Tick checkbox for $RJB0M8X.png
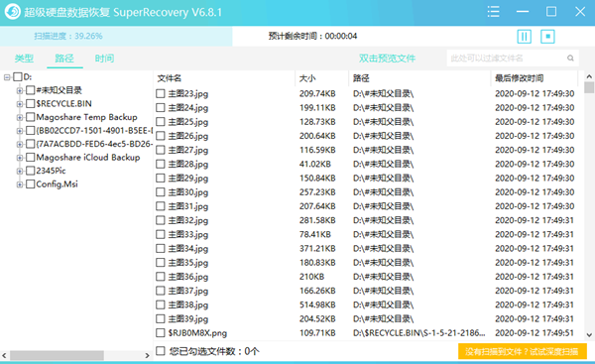The image size is (595, 364). coord(161,333)
